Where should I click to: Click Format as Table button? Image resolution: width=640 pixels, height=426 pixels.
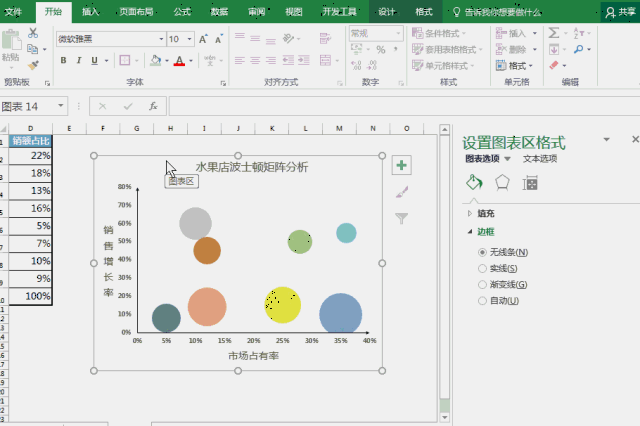(447, 49)
